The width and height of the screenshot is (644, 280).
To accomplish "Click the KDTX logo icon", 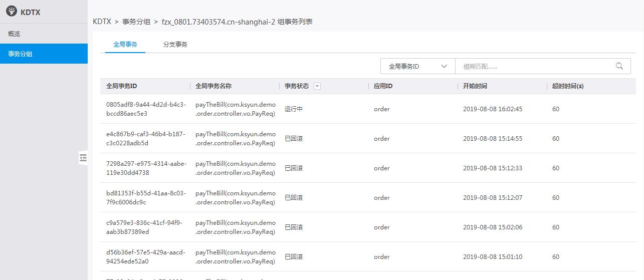I will [11, 11].
